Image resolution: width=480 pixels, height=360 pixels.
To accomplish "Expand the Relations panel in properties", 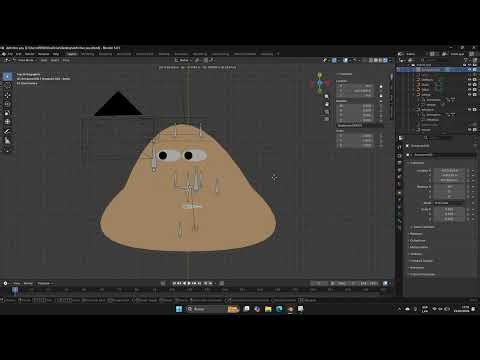I will (x=416, y=234).
